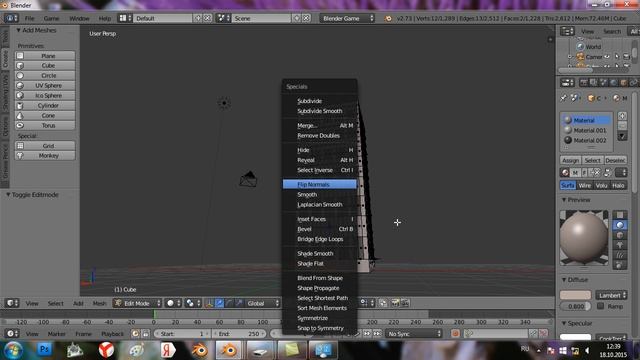Open the Edit Mode dropdown
This screenshot has width=640, height=360.
(138, 303)
